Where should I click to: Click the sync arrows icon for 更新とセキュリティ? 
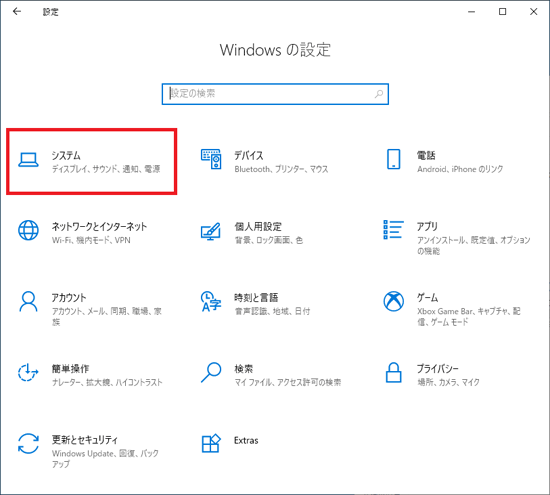[28, 443]
